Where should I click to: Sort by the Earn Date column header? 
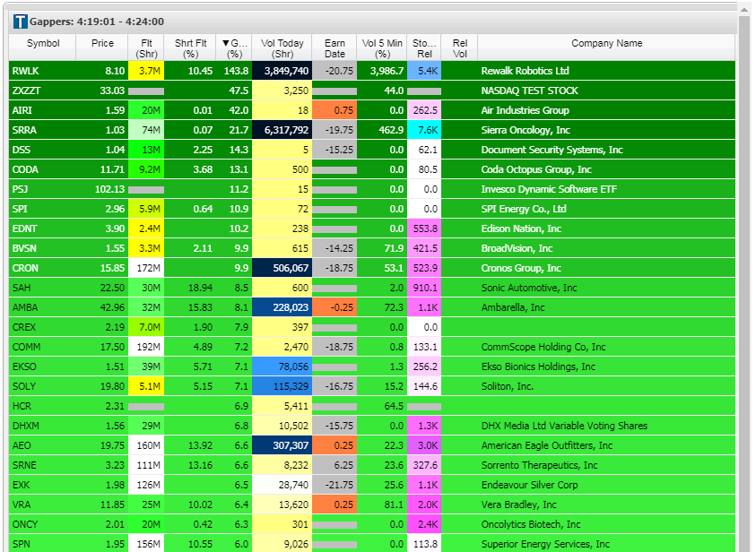335,47
